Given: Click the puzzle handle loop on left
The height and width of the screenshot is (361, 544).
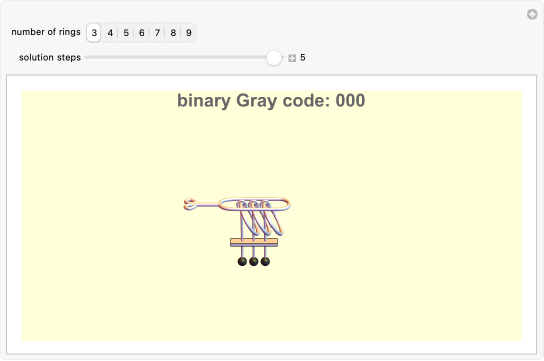Looking at the screenshot, I should (190, 204).
